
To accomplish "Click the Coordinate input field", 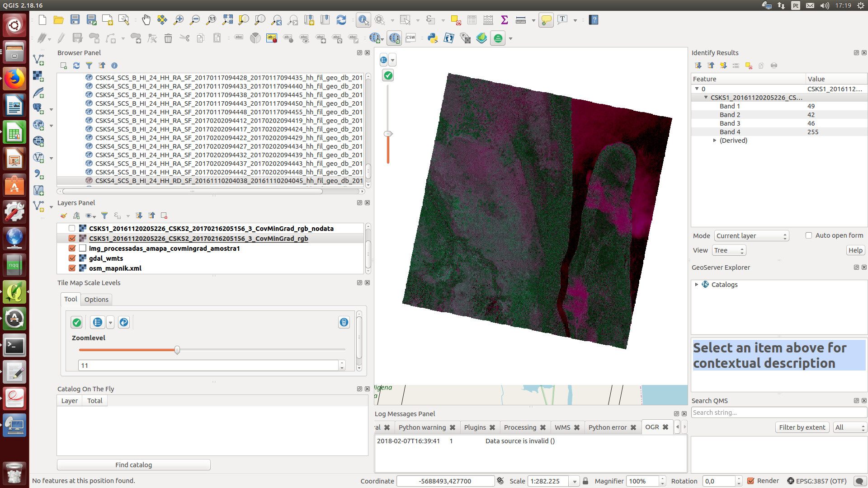I will (445, 481).
